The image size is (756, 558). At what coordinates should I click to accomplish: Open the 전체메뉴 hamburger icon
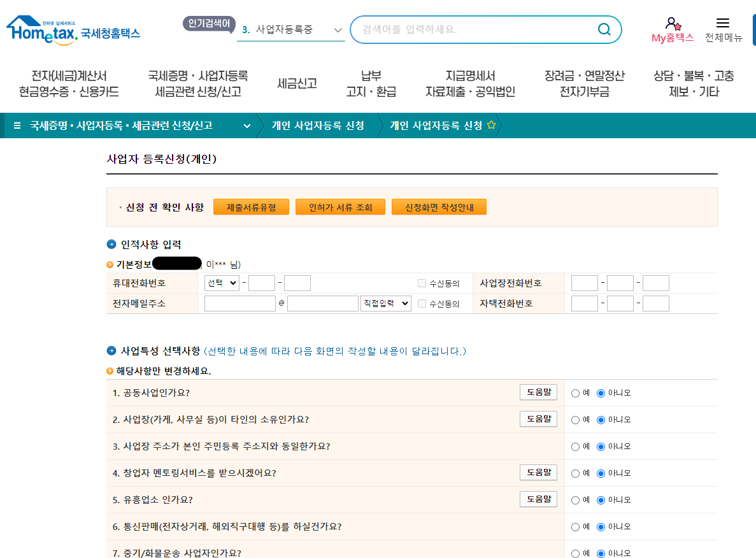tap(723, 22)
